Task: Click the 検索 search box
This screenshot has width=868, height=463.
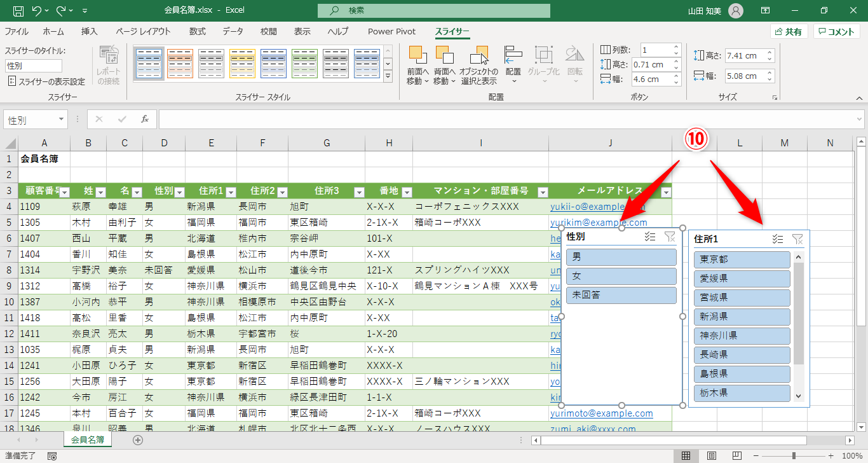Action: [x=434, y=11]
